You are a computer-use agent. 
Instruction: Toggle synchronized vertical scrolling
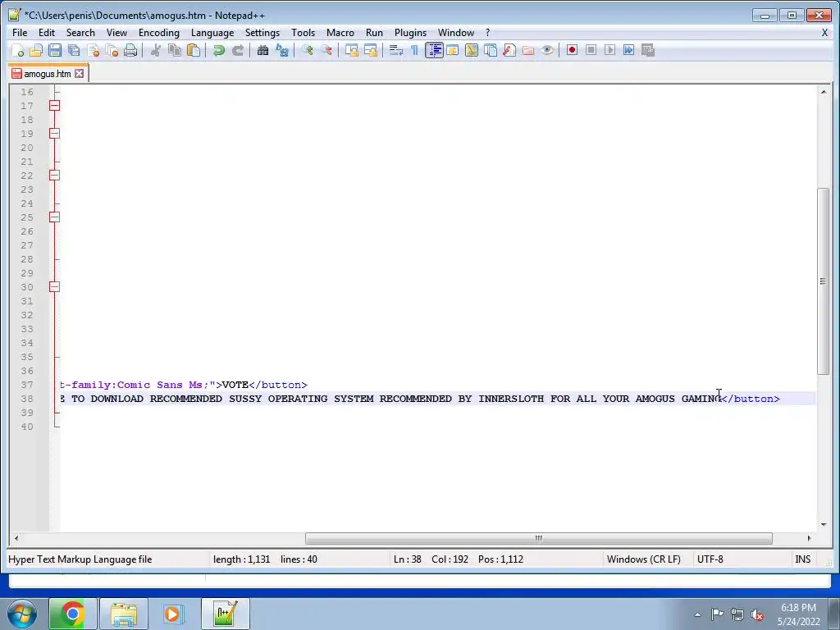[x=351, y=50]
